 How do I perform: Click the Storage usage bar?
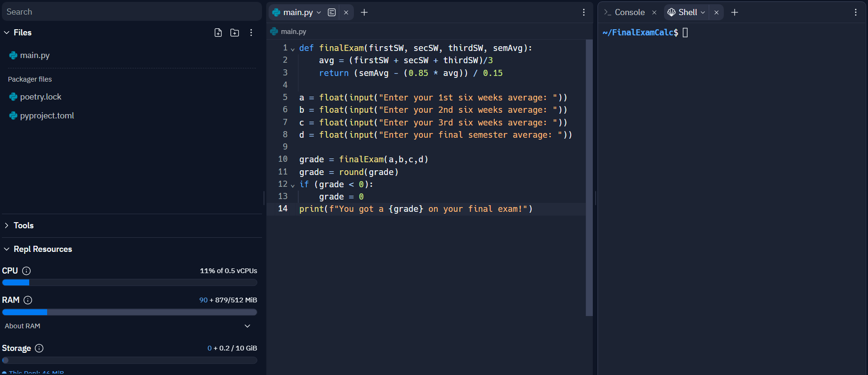pos(130,360)
